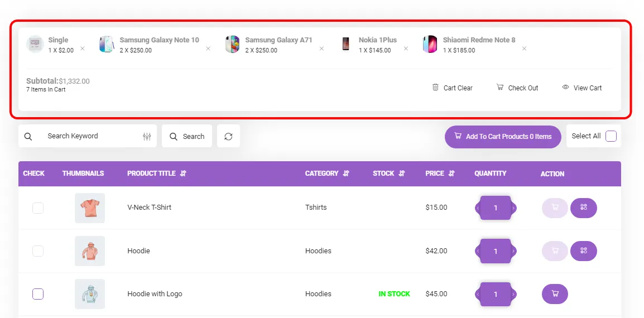Click the Hoodie with Logo product title
644x318 pixels.
pyautogui.click(x=155, y=294)
